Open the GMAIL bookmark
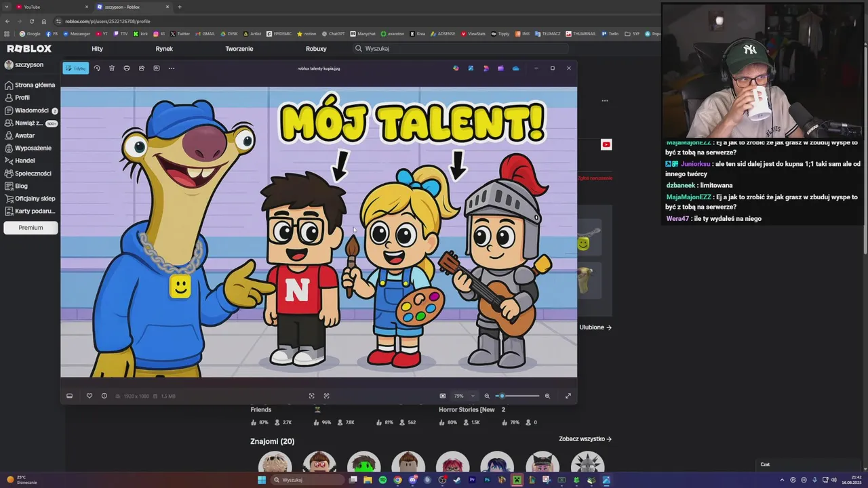 205,34
